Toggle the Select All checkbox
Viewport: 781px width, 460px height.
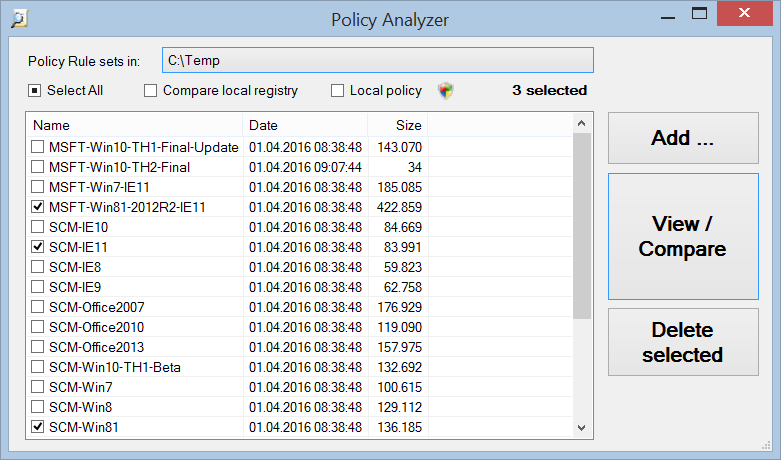coord(34,91)
